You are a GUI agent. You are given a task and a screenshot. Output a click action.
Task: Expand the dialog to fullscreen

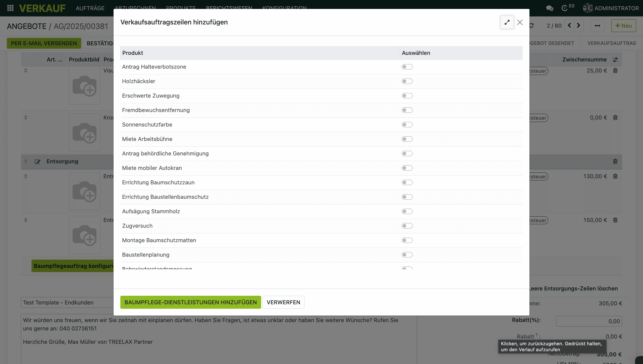[x=507, y=22]
